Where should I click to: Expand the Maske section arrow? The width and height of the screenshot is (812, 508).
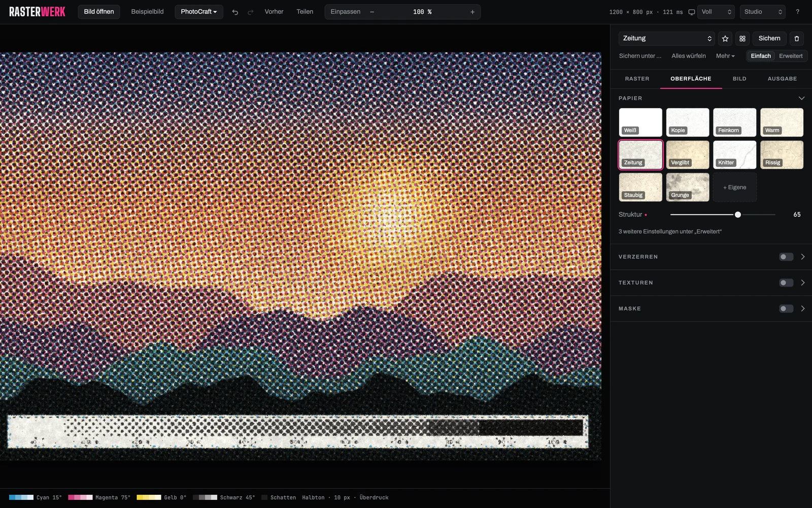pyautogui.click(x=803, y=309)
